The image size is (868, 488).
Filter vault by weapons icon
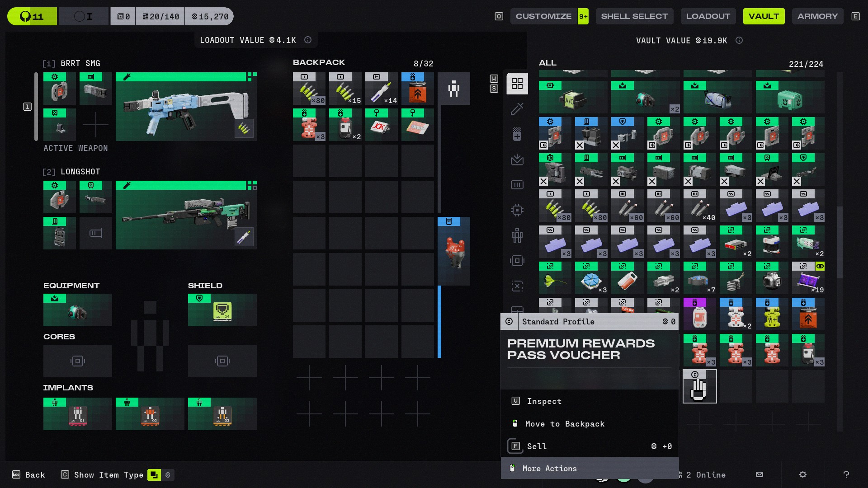[x=517, y=109]
